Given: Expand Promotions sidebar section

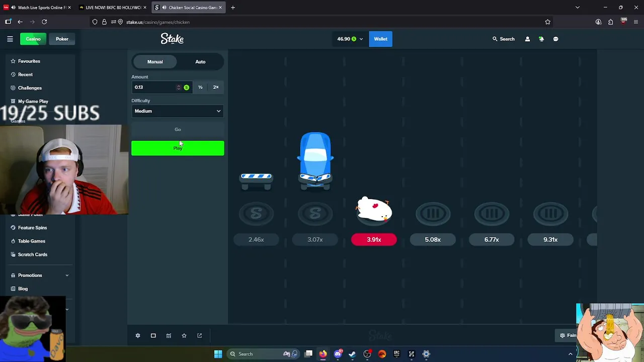Looking at the screenshot, I should (x=40, y=275).
